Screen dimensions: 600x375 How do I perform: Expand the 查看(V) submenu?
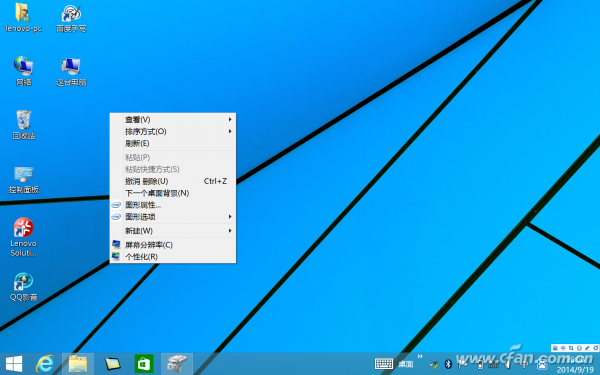tap(173, 119)
